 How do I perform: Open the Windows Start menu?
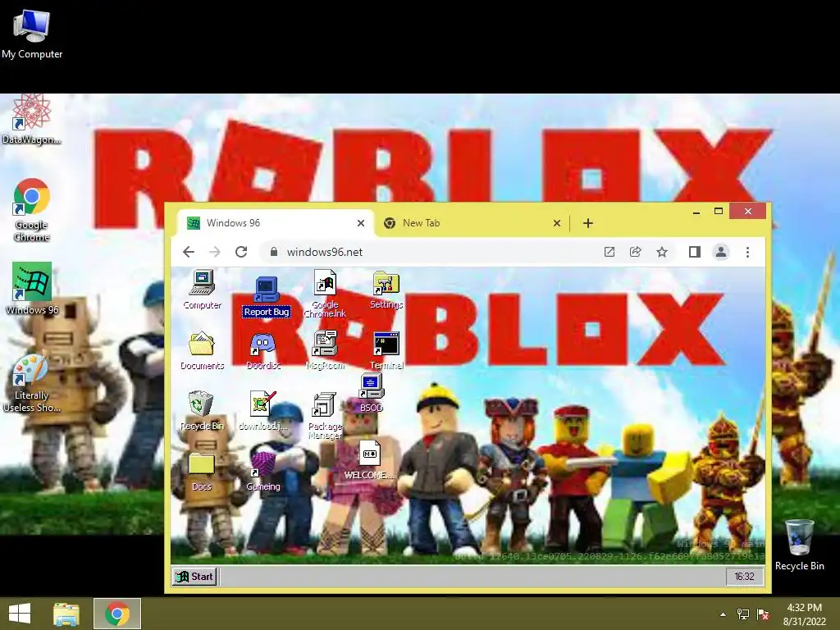tap(20, 614)
